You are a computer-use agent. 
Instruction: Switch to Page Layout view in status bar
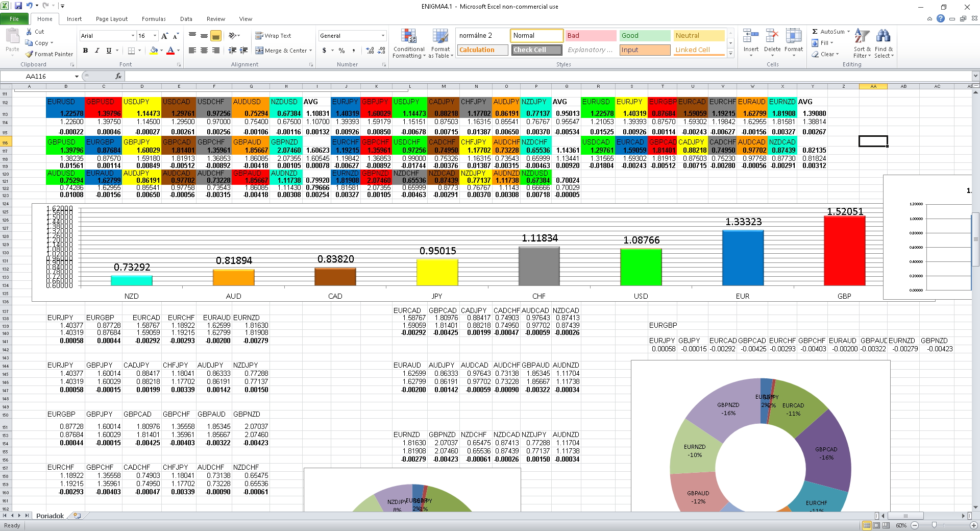click(876, 525)
